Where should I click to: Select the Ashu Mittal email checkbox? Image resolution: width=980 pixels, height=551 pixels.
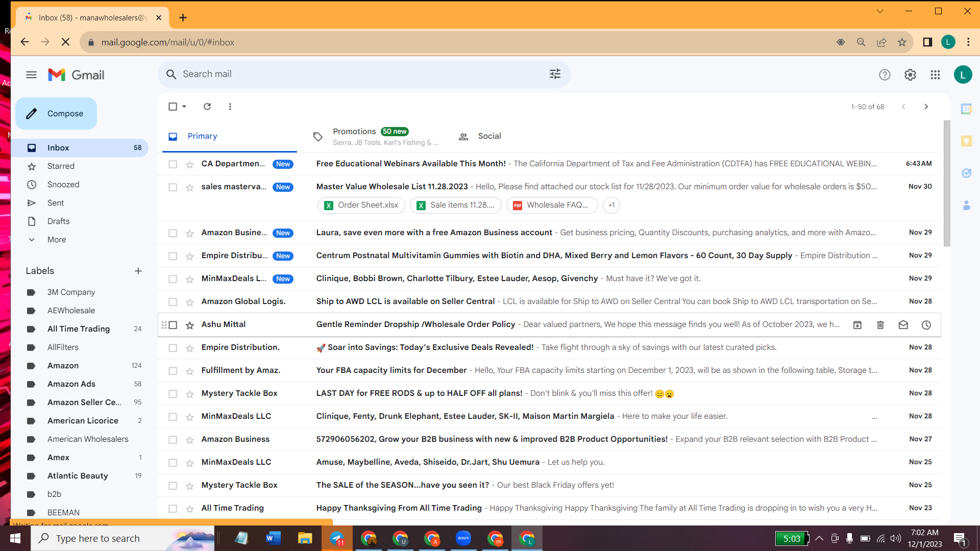tap(173, 325)
